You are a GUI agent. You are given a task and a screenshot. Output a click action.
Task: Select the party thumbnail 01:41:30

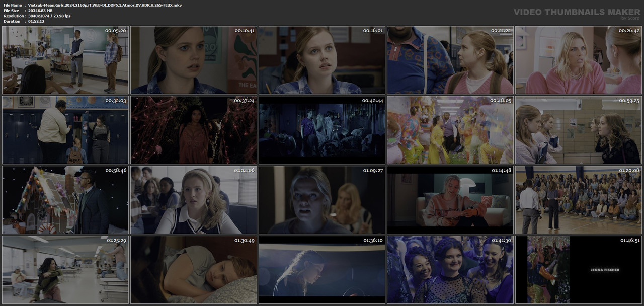[450, 270]
